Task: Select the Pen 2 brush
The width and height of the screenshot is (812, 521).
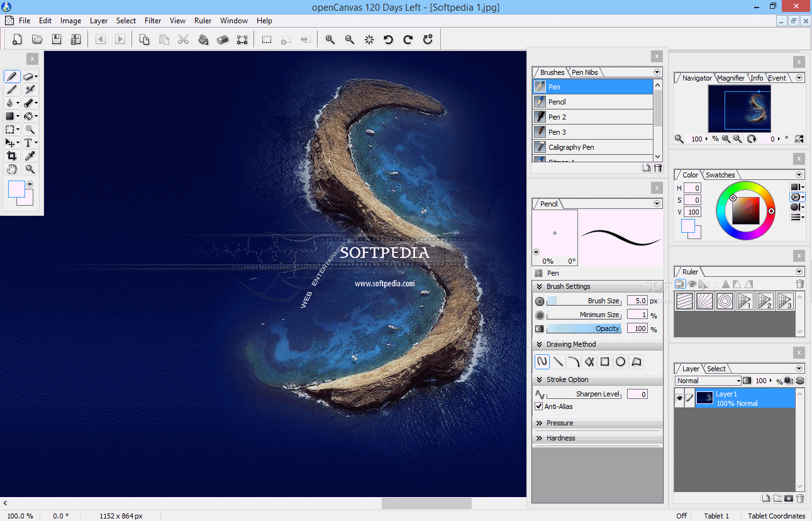Action: 593,117
